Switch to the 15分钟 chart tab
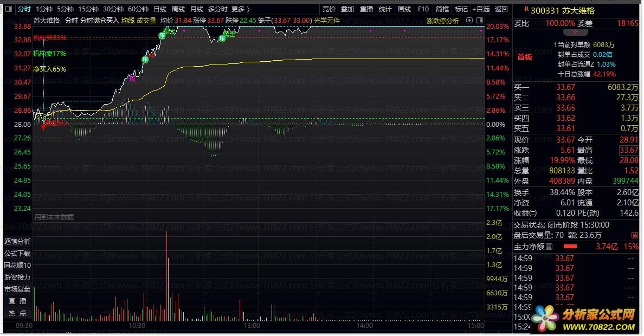The height and width of the screenshot is (336, 644). point(88,9)
